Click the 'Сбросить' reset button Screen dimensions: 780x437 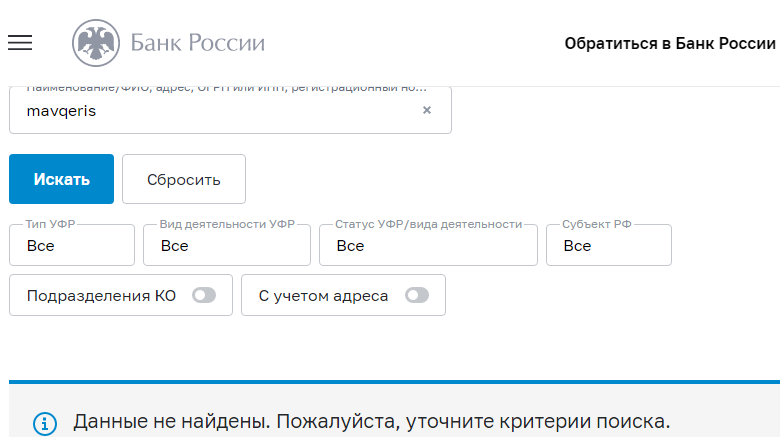click(x=184, y=180)
